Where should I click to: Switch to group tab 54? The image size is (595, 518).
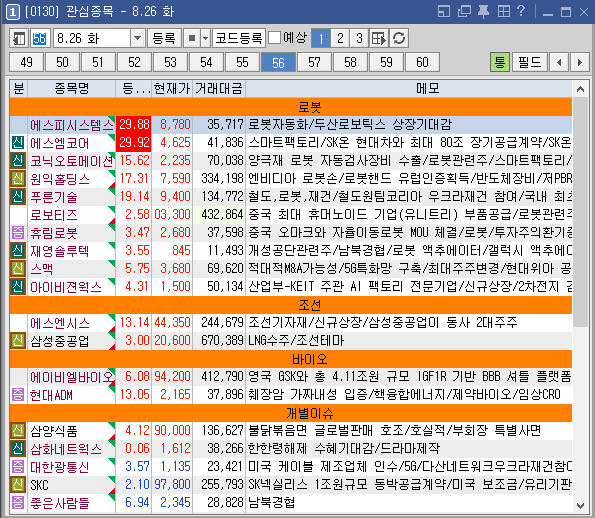point(206,62)
